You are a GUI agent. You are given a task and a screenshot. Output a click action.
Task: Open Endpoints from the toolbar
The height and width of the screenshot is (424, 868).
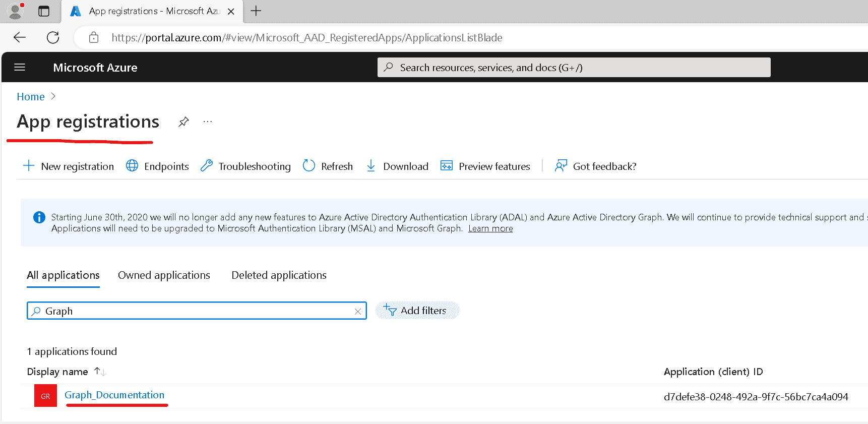click(157, 166)
